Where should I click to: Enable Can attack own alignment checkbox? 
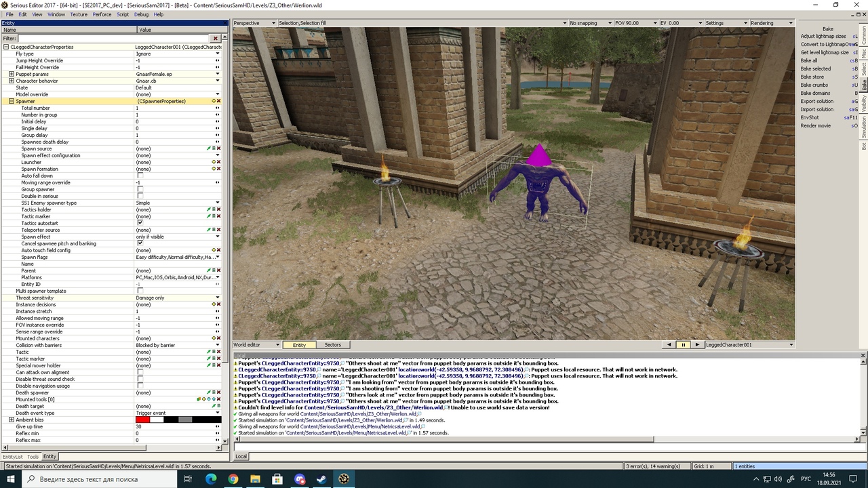tap(140, 372)
